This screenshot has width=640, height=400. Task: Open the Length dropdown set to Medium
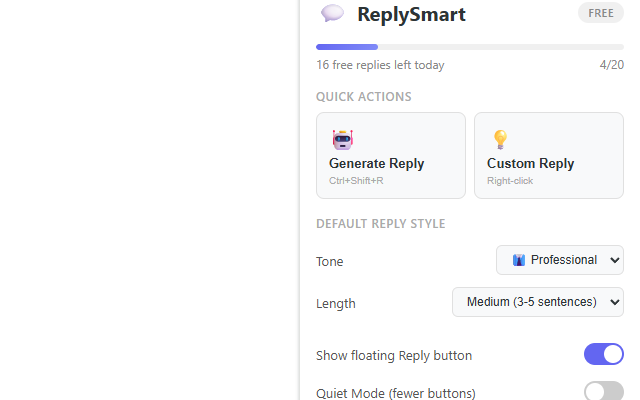[x=538, y=302]
